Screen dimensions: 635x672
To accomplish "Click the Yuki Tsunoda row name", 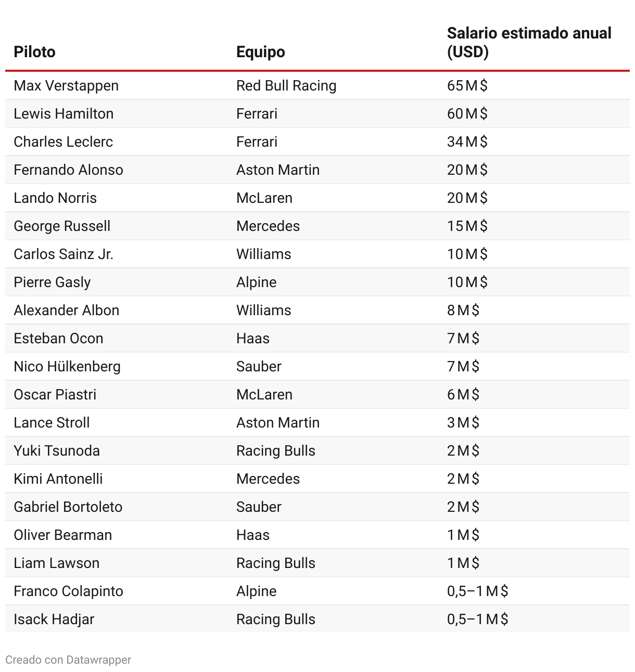I will point(57,451).
